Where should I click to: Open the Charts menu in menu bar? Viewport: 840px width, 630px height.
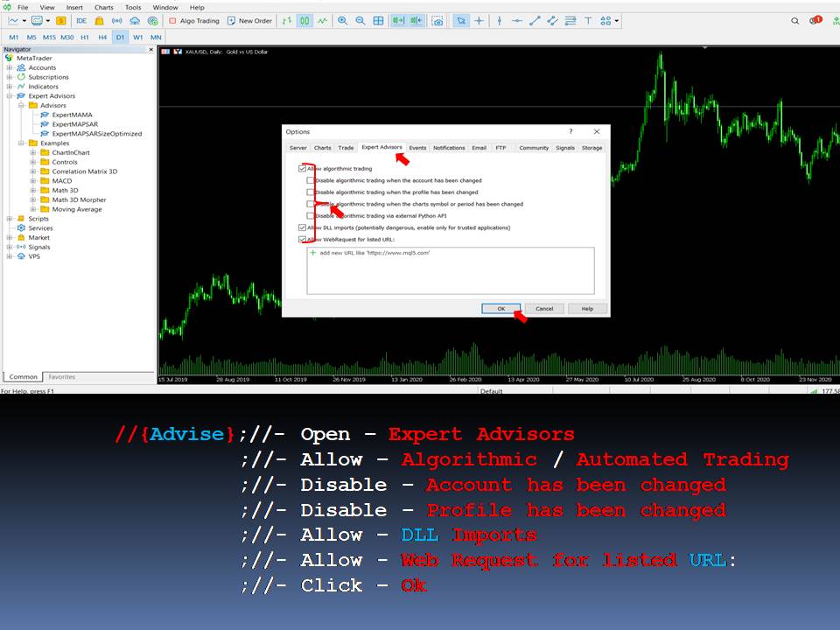pos(104,7)
